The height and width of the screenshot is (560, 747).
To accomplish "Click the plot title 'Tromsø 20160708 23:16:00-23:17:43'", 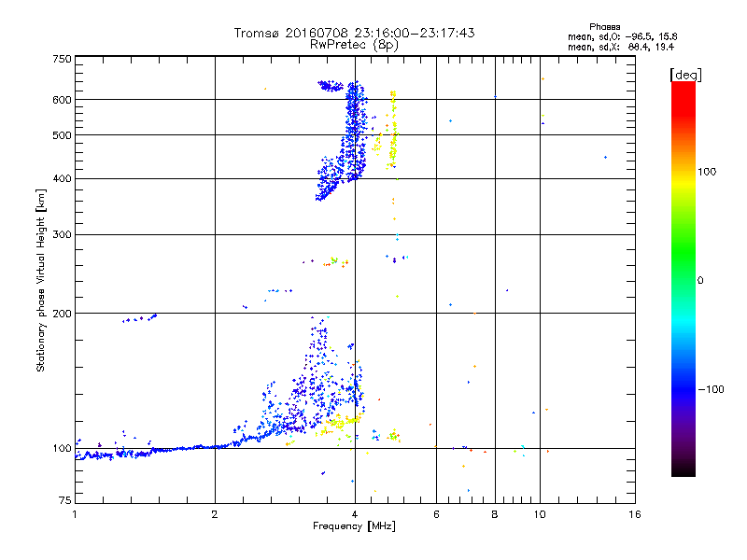I will pyautogui.click(x=354, y=33).
